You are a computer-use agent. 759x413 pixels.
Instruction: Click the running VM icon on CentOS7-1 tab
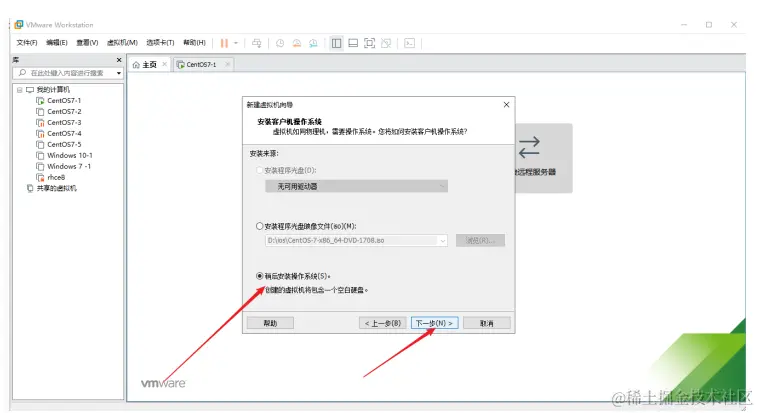pyautogui.click(x=181, y=64)
